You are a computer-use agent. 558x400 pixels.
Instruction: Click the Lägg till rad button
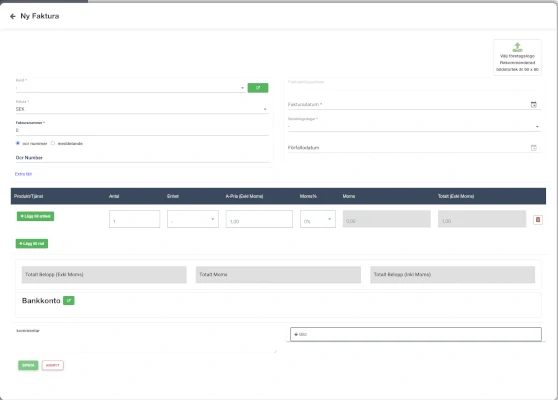pos(32,244)
